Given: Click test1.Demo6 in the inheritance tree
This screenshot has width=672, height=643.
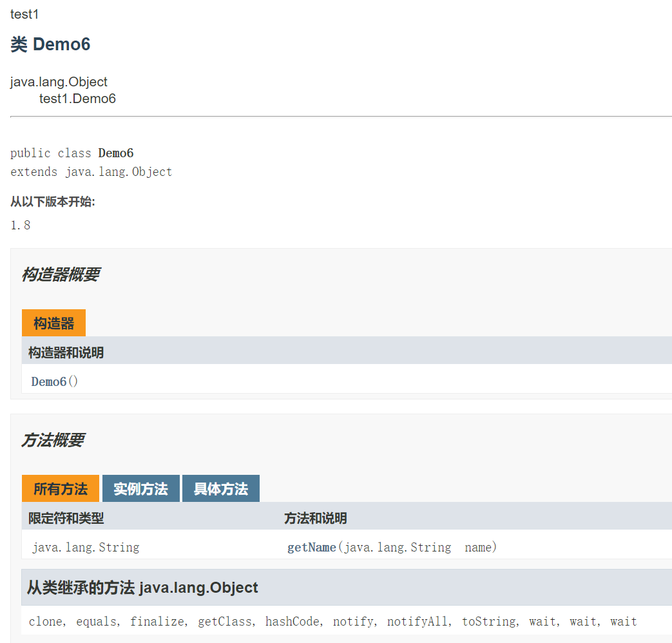Looking at the screenshot, I should [77, 99].
